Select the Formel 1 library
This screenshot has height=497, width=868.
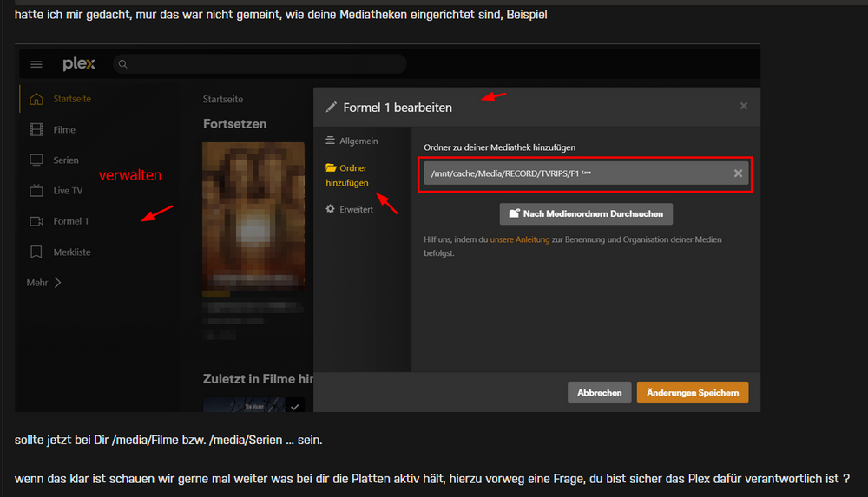[x=71, y=221]
